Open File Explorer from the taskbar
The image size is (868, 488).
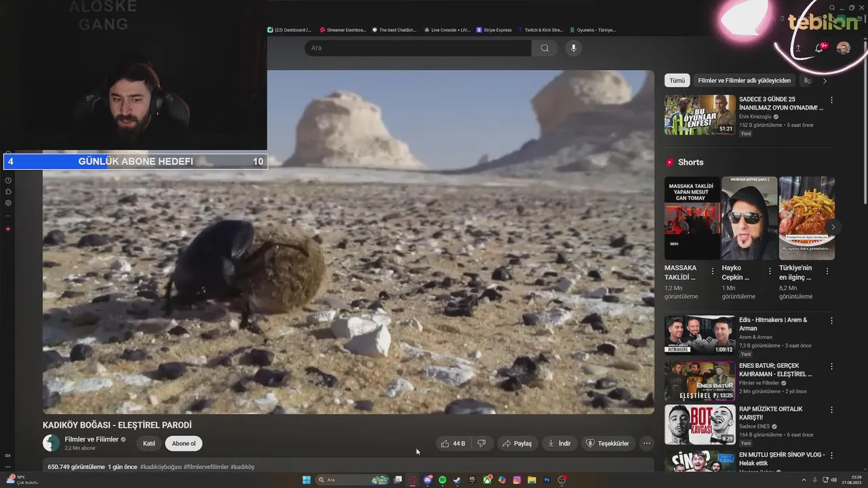pos(532,480)
